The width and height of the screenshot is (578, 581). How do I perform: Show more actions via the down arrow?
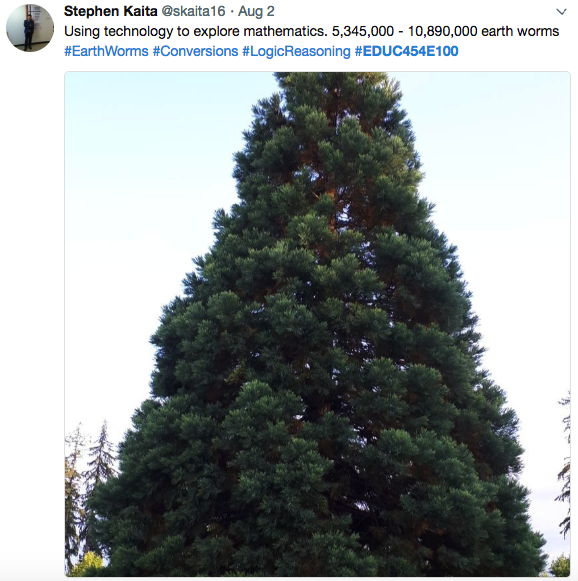coord(561,12)
